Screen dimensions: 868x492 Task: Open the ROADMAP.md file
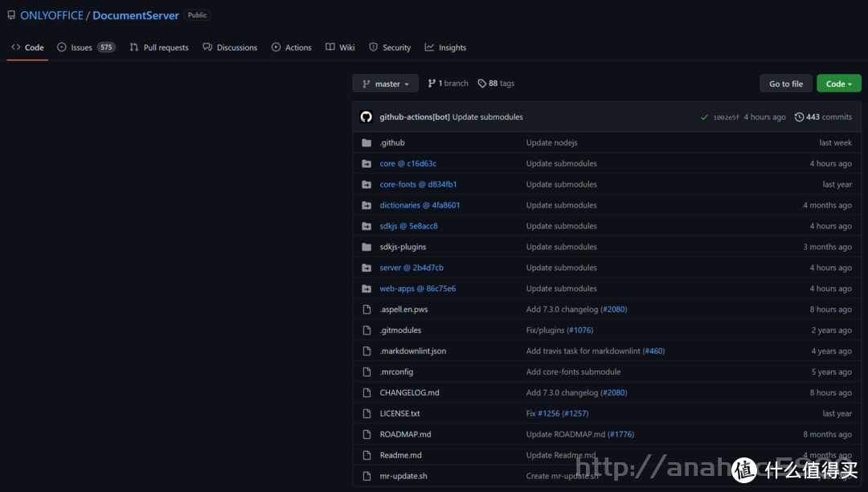tap(405, 434)
